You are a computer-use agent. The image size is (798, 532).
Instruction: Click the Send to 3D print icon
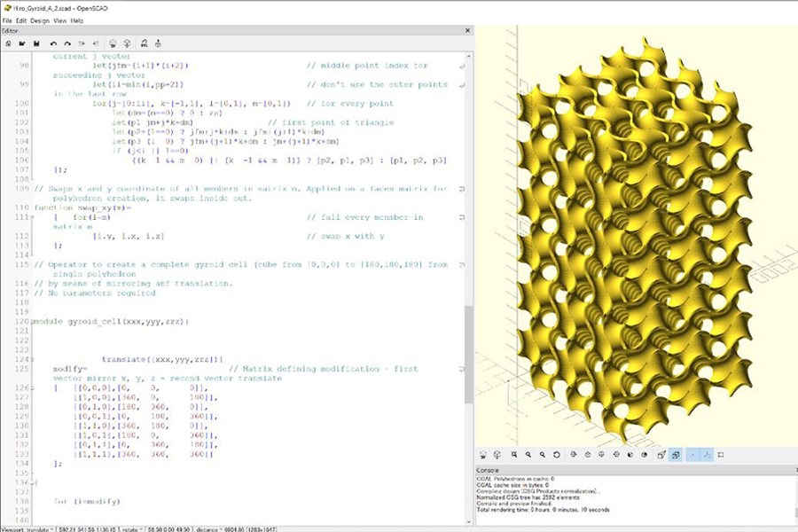click(x=159, y=43)
